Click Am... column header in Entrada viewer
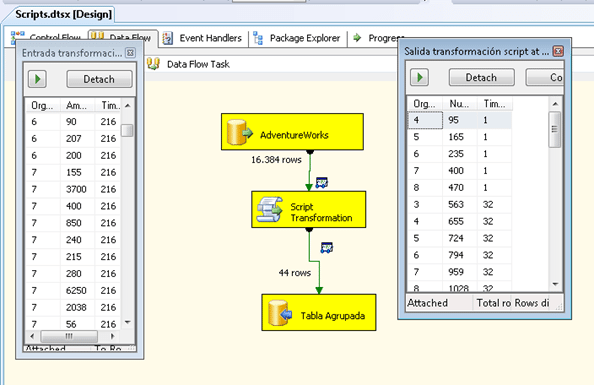Screen dimensions: 594x385 click(77, 105)
